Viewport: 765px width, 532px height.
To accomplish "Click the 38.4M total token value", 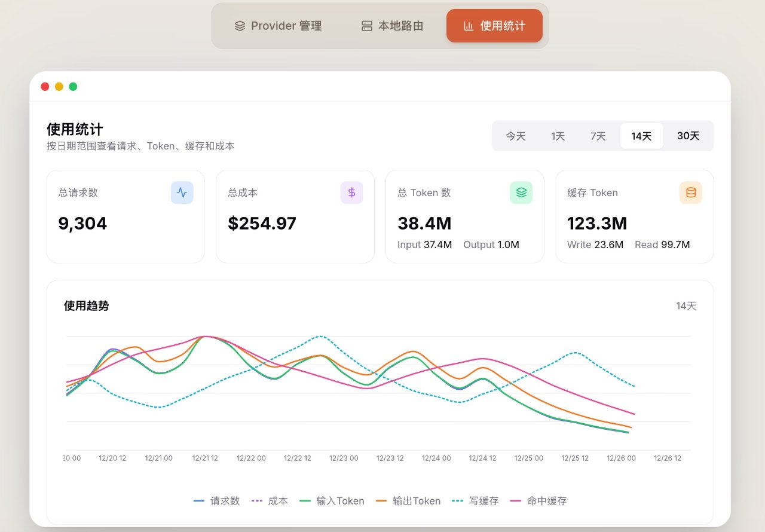I will pyautogui.click(x=424, y=224).
